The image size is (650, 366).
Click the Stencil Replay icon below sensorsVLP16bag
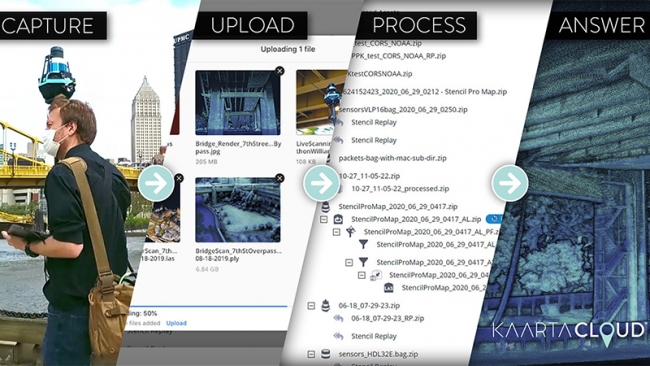pyautogui.click(x=339, y=122)
